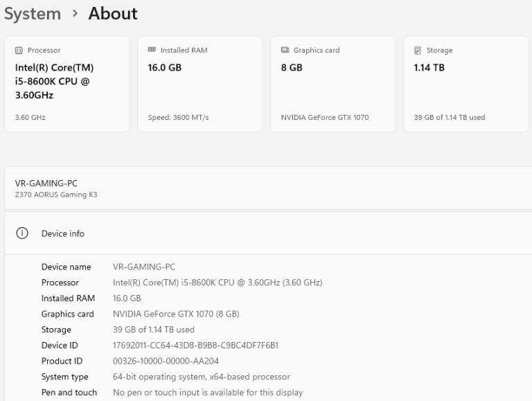Click the Speed: 3600 MT/s text
This screenshot has width=532, height=401.
[x=178, y=117]
